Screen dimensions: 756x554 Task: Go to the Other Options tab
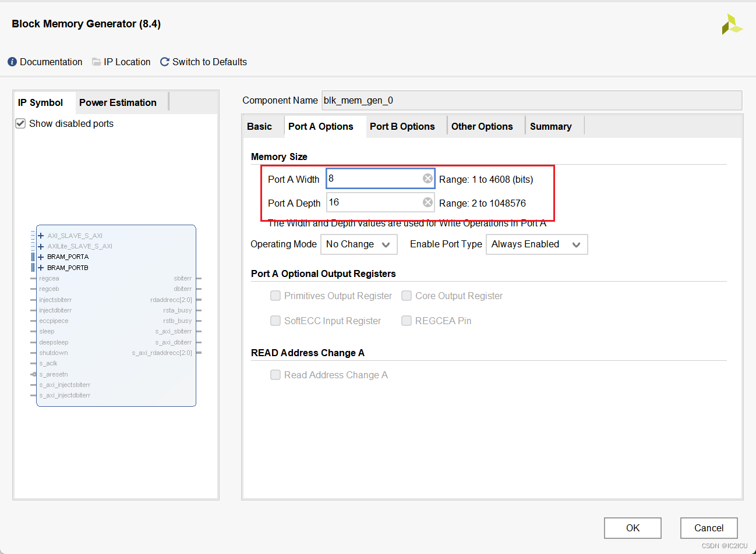click(x=482, y=126)
